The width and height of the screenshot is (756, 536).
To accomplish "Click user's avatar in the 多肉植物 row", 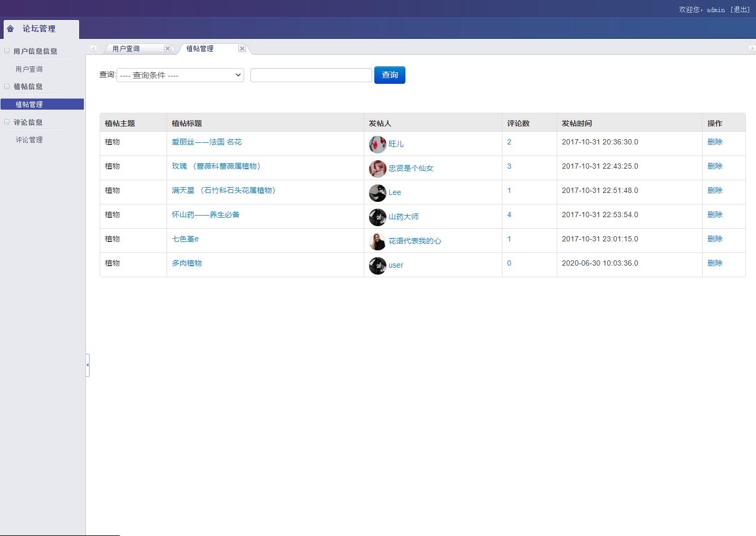I will click(x=377, y=265).
